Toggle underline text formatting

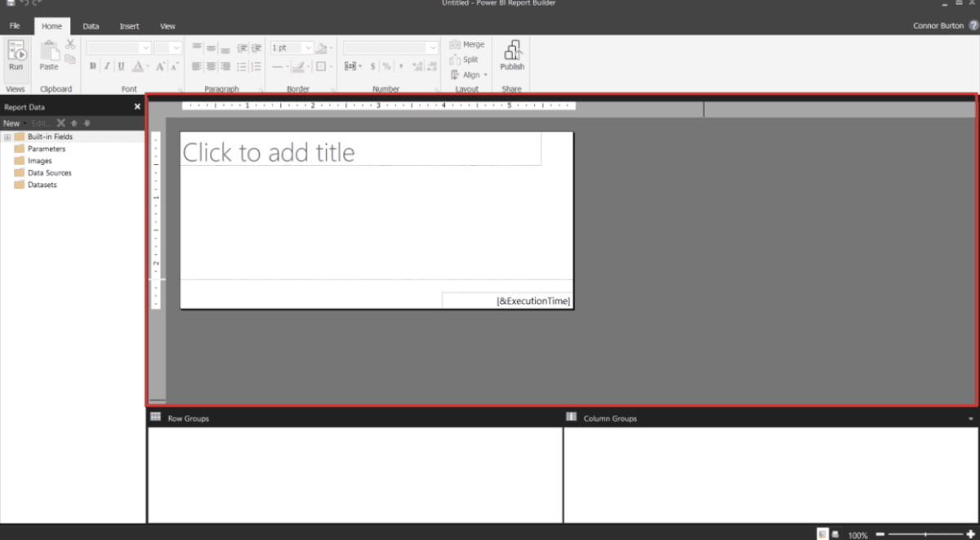(121, 66)
